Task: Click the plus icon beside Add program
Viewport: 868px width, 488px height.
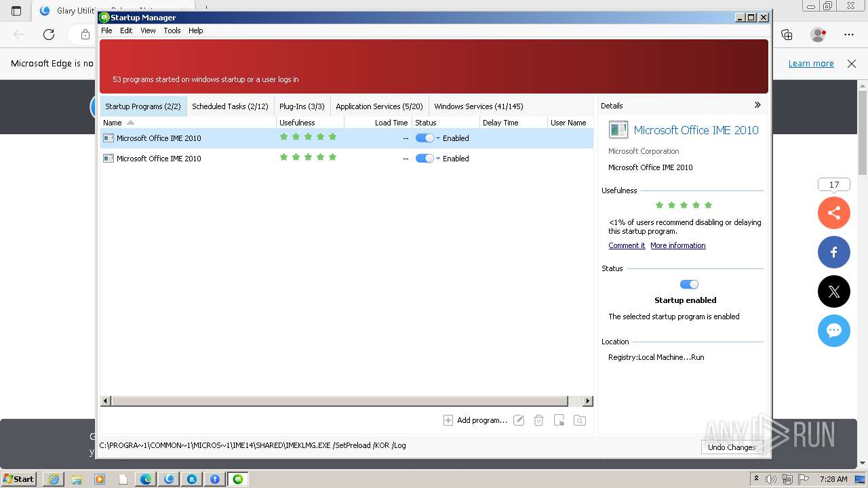Action: [x=448, y=420]
